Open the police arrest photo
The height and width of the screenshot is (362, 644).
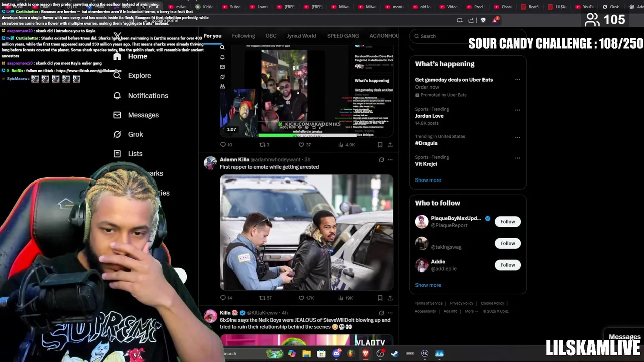(306, 233)
